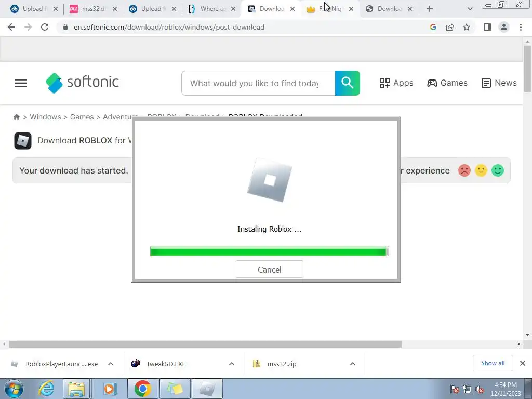Screen dimensions: 532x399
Task: Click the address bar URL
Action: tap(169, 27)
